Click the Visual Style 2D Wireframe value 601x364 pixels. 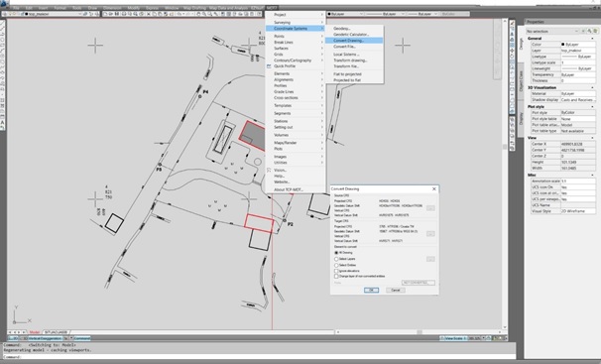pyautogui.click(x=578, y=211)
